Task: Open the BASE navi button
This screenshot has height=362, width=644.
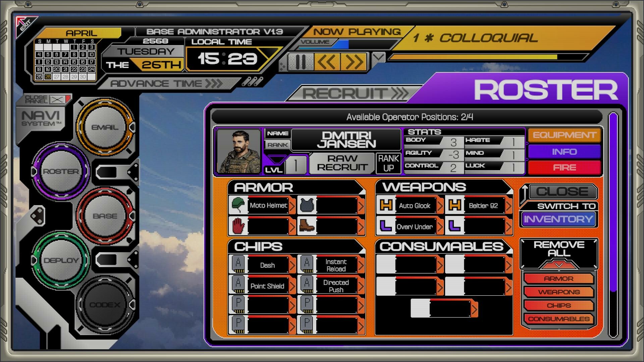Action: 105,216
